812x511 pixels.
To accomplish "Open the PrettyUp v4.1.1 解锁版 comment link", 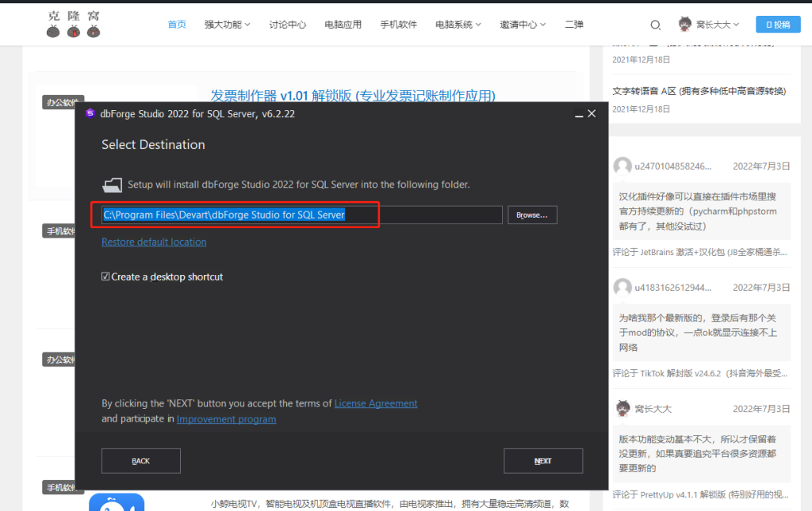I will [700, 494].
